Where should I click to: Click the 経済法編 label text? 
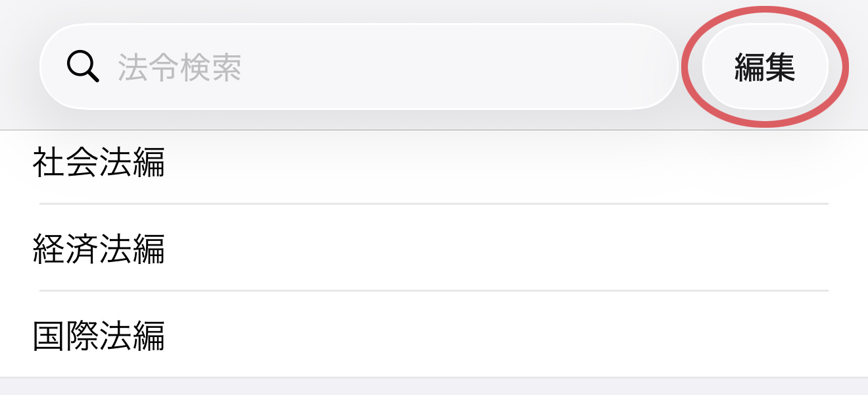pos(99,248)
